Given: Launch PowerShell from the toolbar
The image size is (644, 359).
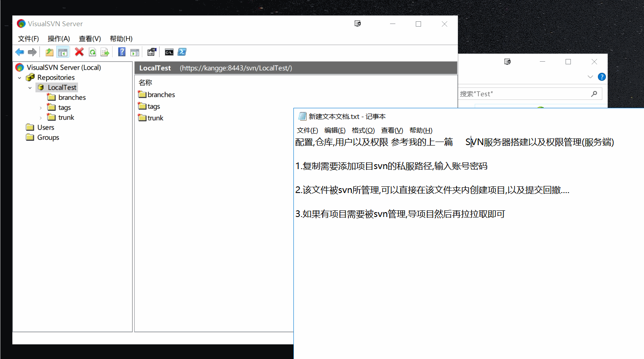Looking at the screenshot, I should [182, 52].
